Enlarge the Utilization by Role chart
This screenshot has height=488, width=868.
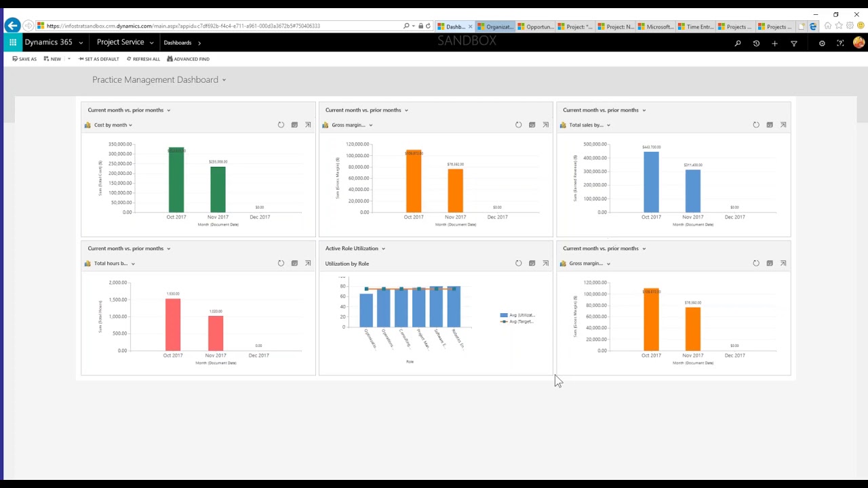[545, 263]
